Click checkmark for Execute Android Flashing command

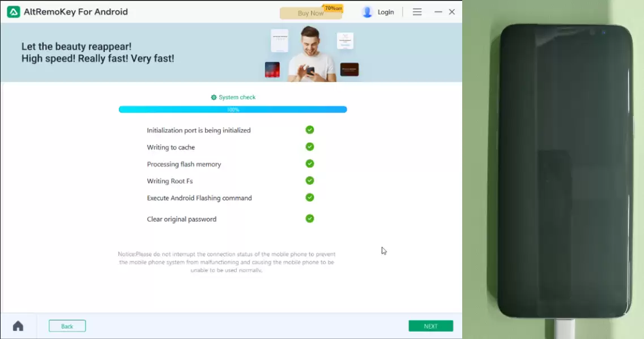[x=310, y=198]
